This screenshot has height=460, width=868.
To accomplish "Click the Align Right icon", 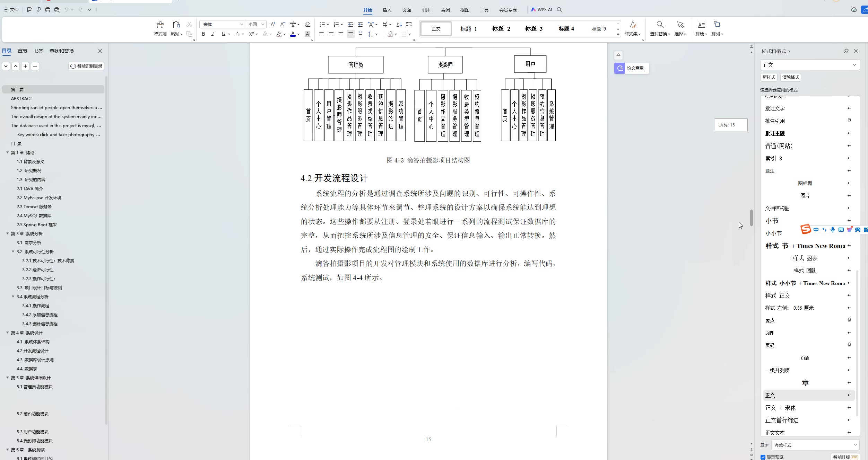I will click(341, 34).
